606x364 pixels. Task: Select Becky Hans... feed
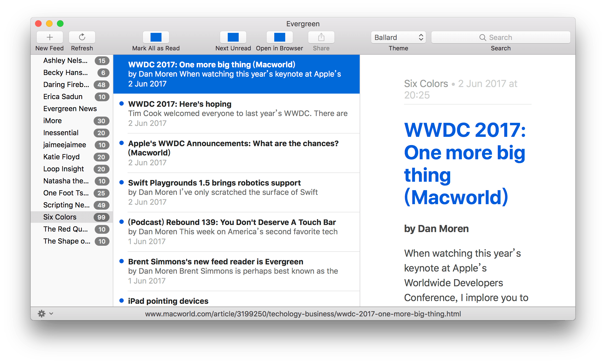click(x=72, y=73)
